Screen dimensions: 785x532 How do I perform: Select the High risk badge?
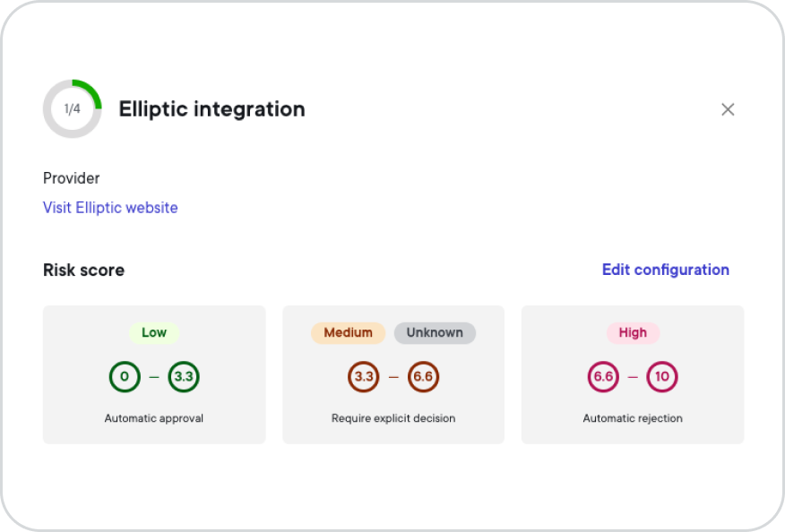click(633, 333)
